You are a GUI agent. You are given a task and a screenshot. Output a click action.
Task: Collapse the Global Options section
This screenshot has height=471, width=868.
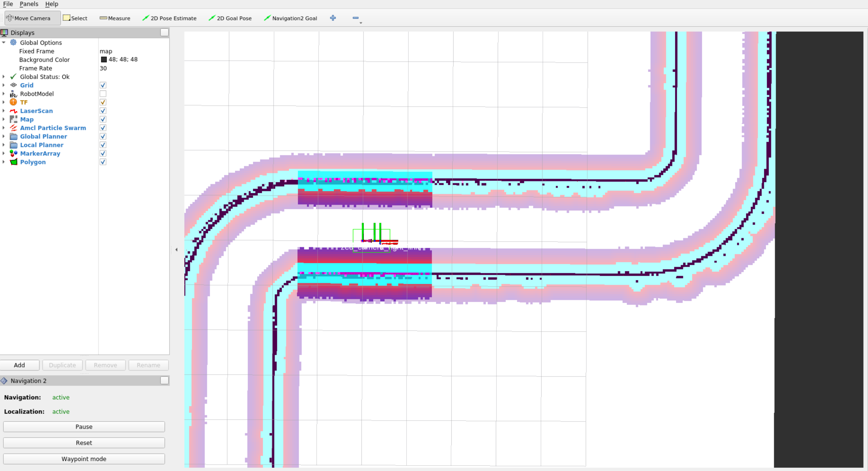click(x=3, y=43)
